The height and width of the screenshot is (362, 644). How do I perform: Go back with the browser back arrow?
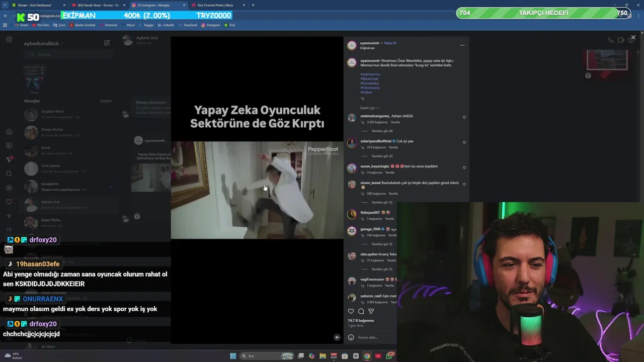coord(6,16)
